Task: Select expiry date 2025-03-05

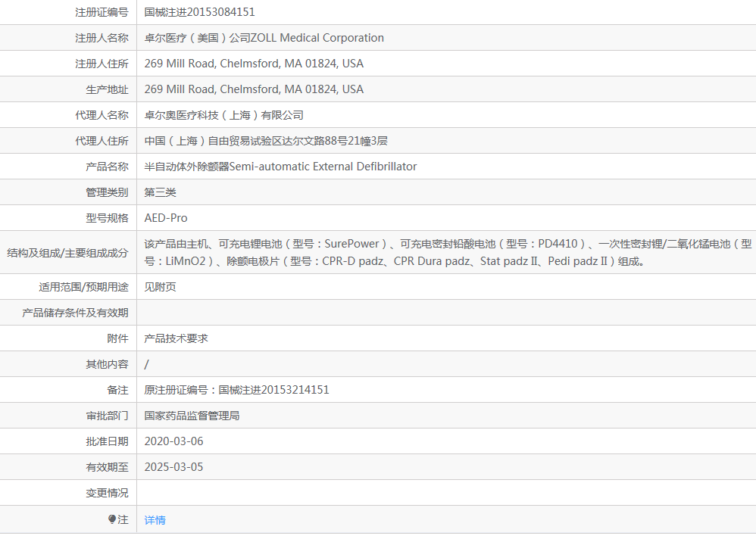Action: point(173,467)
